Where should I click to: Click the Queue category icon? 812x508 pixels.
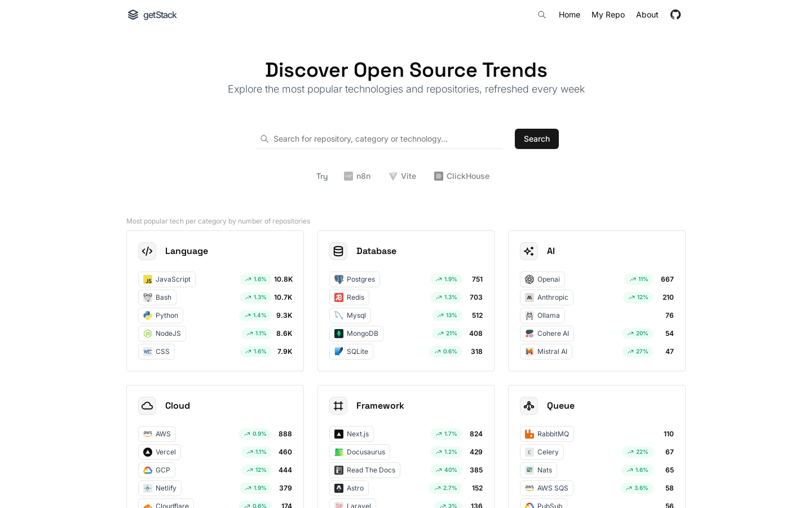[x=529, y=406]
